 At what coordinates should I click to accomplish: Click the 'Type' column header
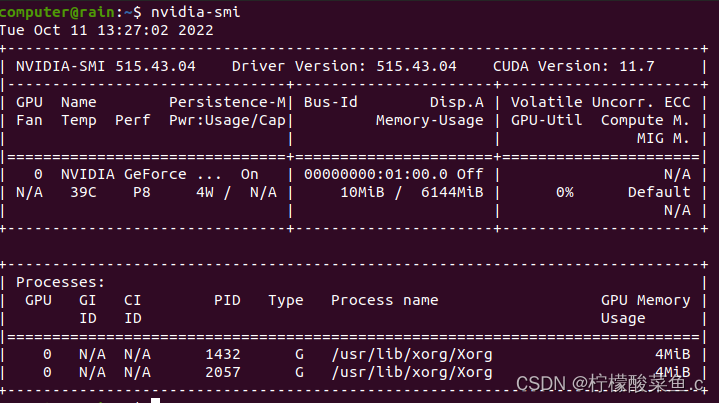point(286,301)
